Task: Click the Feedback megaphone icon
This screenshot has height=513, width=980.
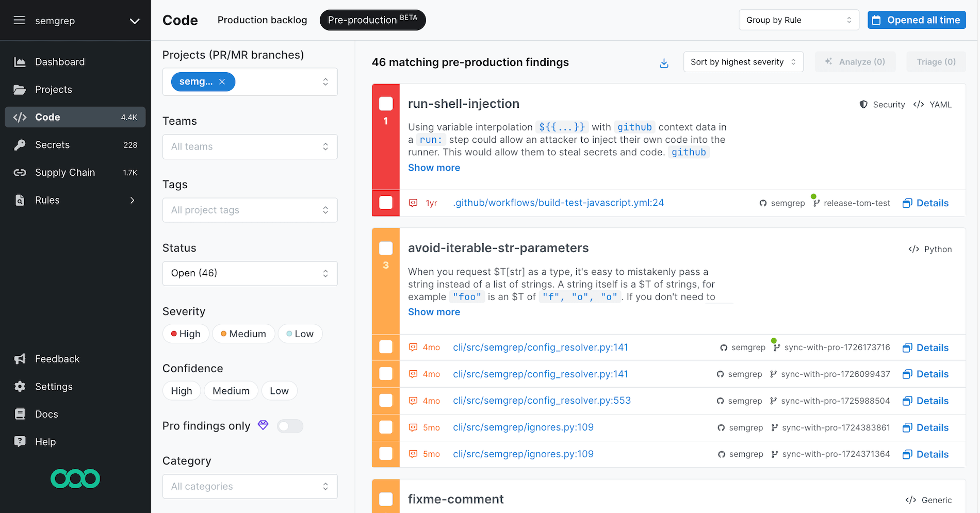Action: (20, 359)
